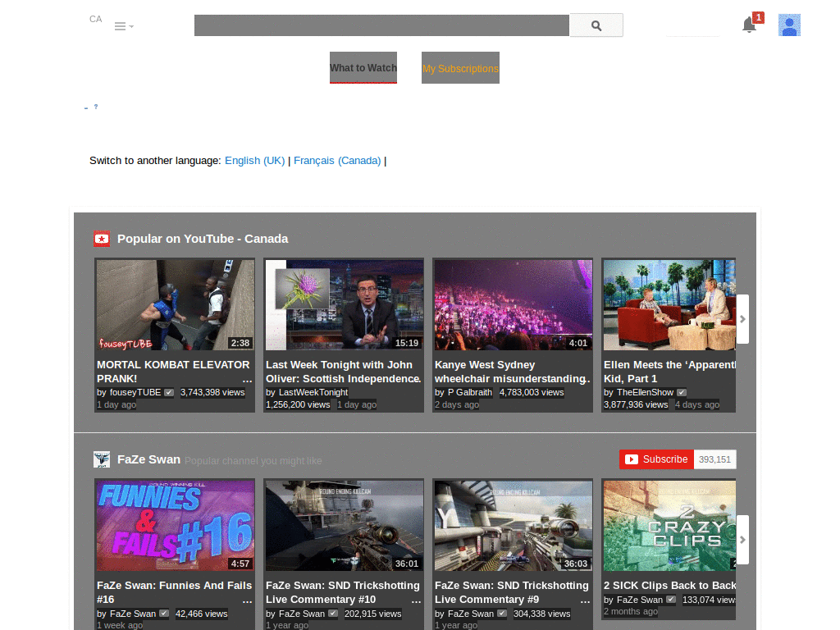The width and height of the screenshot is (840, 630).
Task: Open Kanye West Sydney wheelchair title
Action: (x=512, y=372)
